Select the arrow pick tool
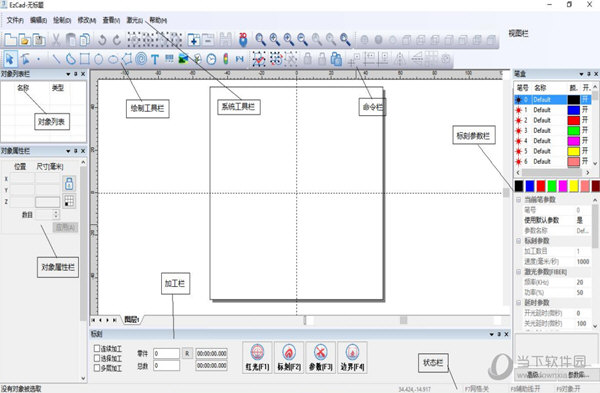The width and height of the screenshot is (600, 393). click(x=10, y=59)
